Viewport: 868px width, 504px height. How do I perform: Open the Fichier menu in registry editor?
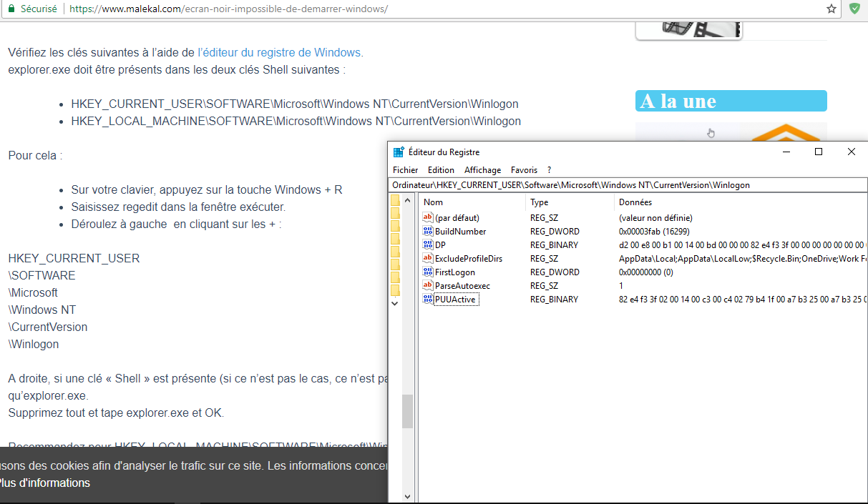coord(405,170)
